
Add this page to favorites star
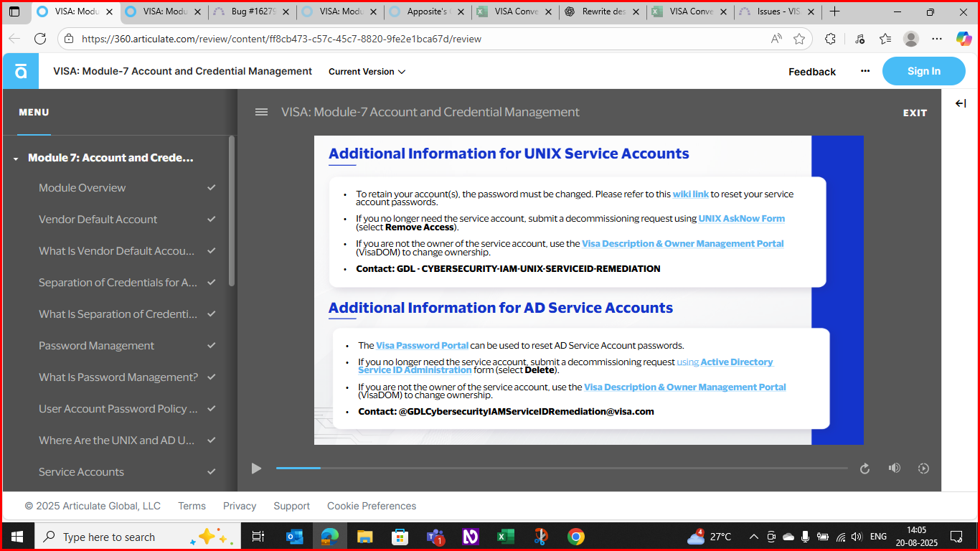799,39
